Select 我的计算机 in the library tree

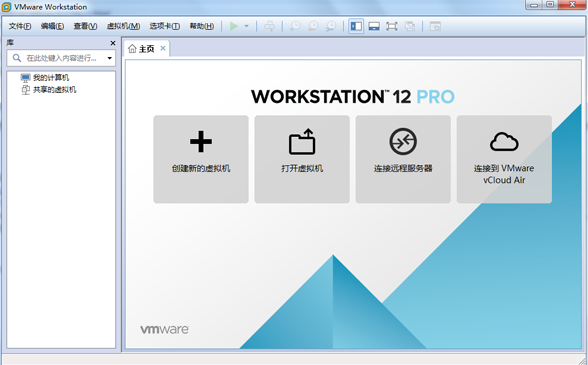point(51,78)
